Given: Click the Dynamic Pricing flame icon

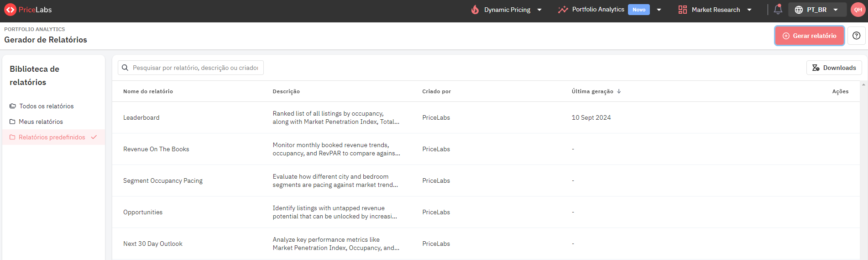Looking at the screenshot, I should [475, 10].
